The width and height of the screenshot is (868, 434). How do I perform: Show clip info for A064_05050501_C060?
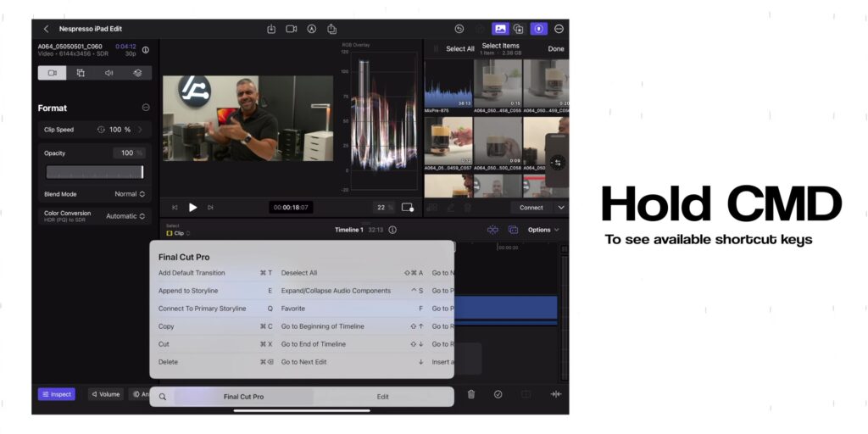point(146,50)
